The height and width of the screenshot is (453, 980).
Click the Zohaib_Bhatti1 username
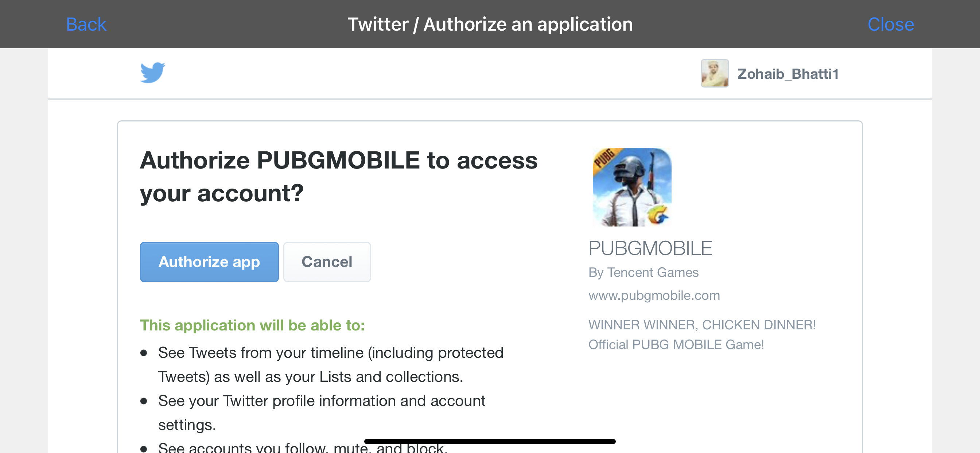(x=787, y=74)
